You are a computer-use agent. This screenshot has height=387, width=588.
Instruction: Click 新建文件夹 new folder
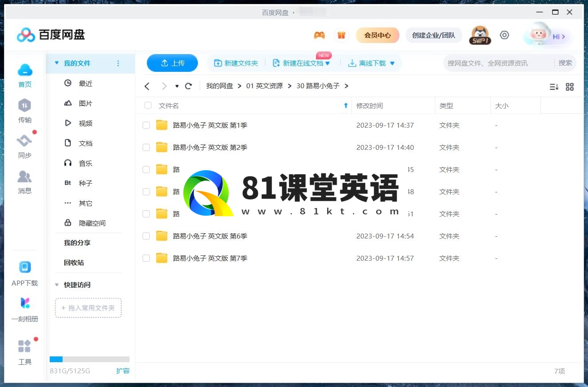tap(236, 63)
